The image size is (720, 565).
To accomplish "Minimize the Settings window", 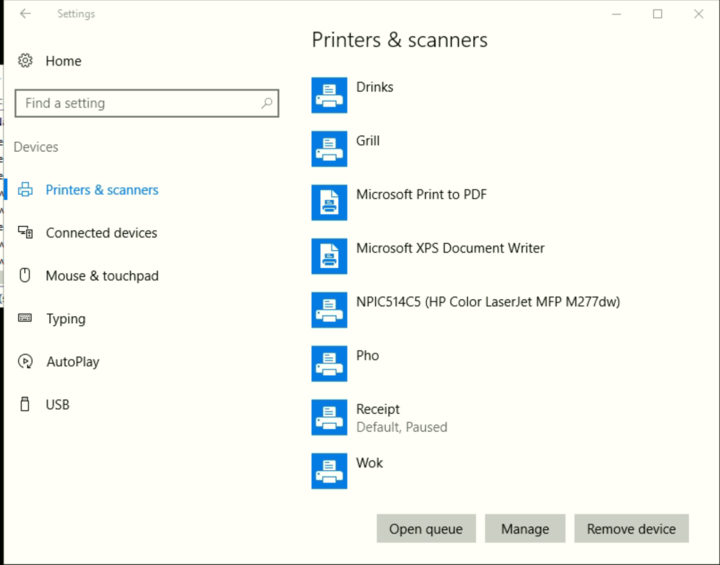I will coord(616,14).
